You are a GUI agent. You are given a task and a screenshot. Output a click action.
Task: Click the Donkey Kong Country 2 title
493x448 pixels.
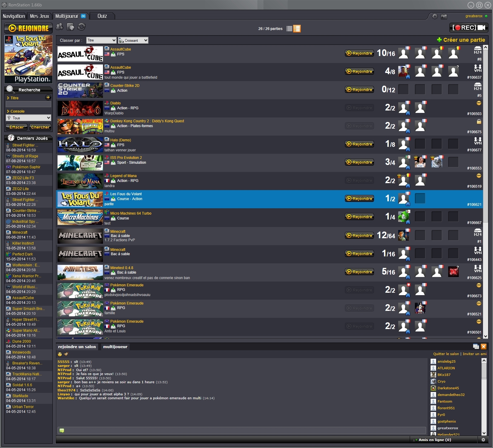click(x=147, y=121)
